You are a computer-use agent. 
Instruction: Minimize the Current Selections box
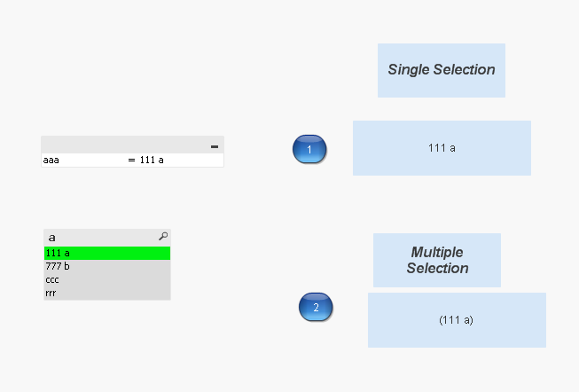pos(215,146)
